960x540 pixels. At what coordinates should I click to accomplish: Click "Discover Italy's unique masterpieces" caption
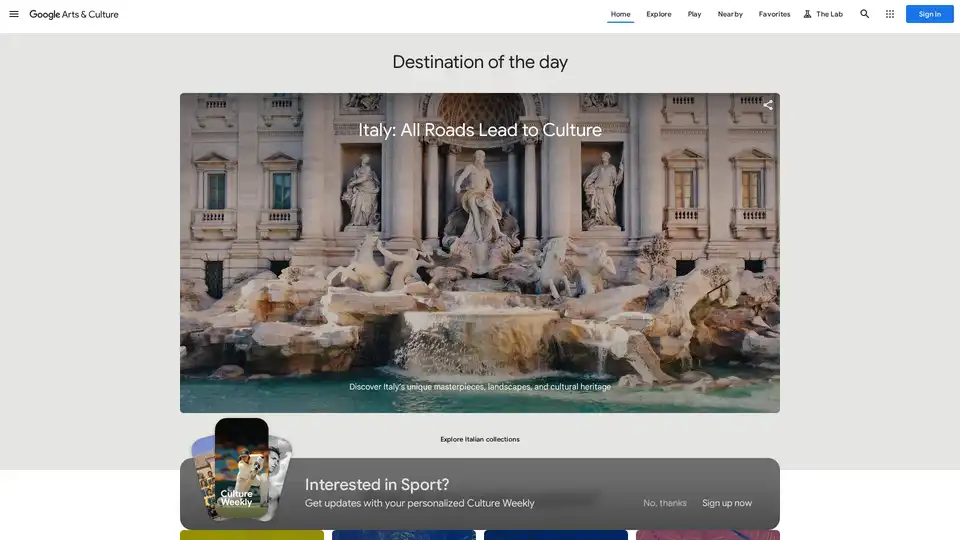click(x=479, y=387)
